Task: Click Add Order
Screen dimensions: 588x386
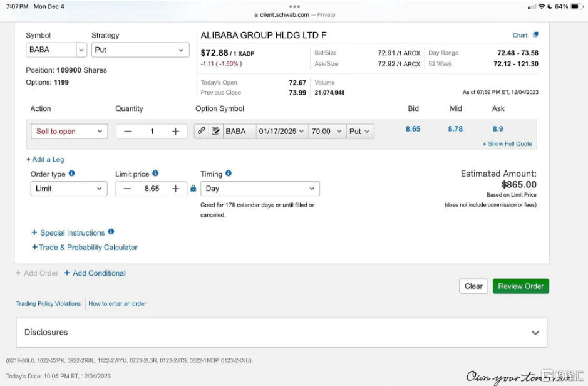Action: (x=37, y=273)
